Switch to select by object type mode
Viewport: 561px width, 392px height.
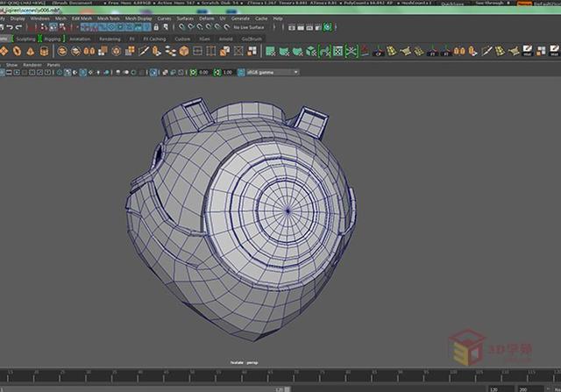tap(53, 27)
